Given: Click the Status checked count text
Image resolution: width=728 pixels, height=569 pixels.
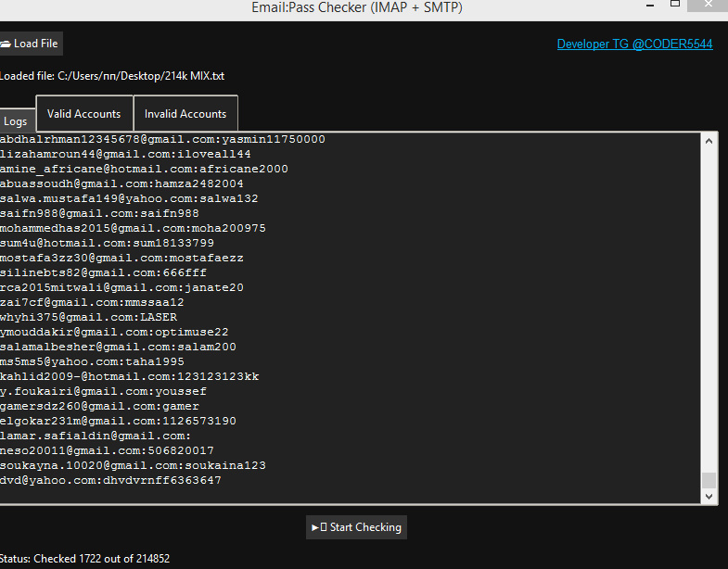Looking at the screenshot, I should 85,559.
